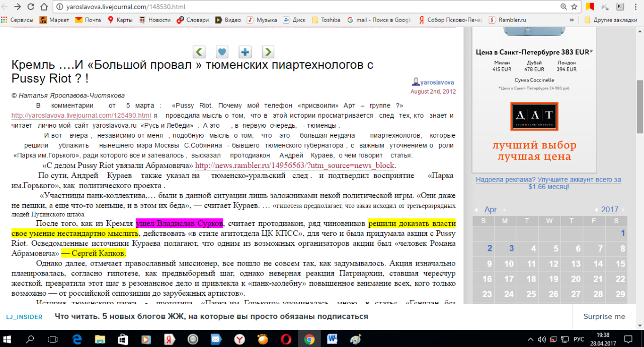Open the Почта bookmark
The image size is (644, 347).
click(88, 20)
